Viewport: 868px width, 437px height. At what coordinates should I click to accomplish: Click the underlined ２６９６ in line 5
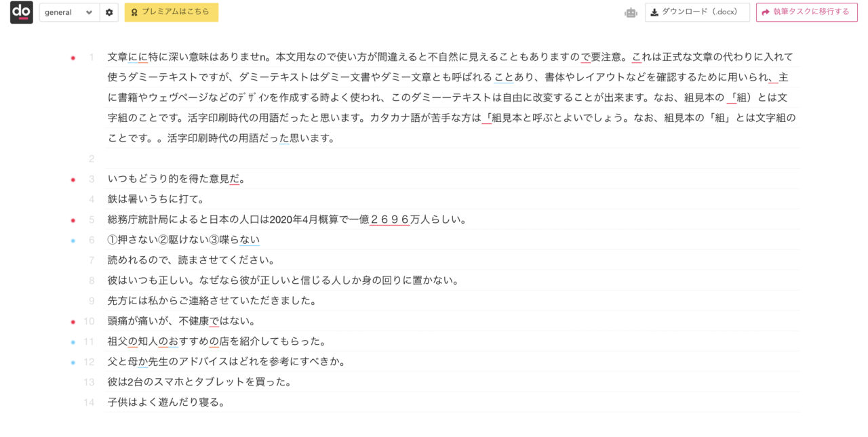pos(390,220)
